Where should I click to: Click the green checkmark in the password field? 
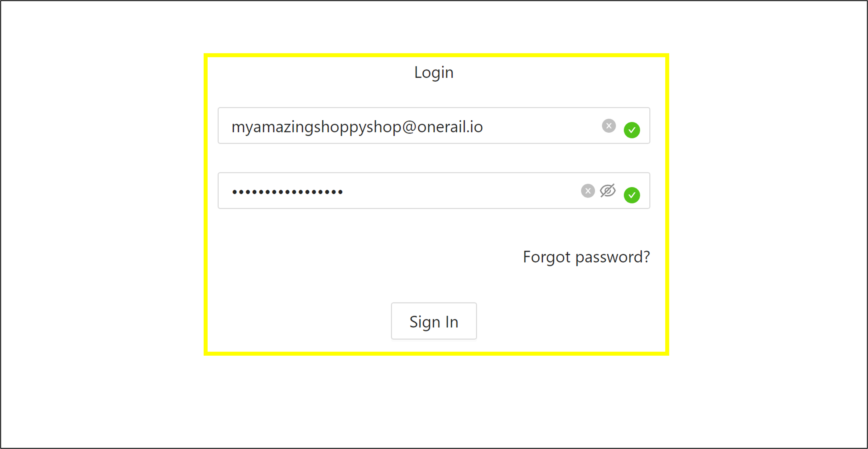click(631, 195)
